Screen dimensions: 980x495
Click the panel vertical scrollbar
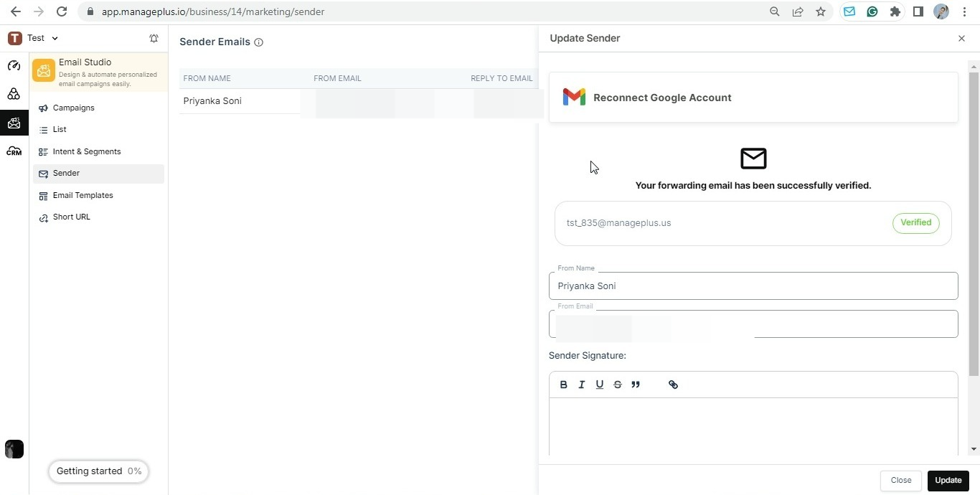[x=974, y=224]
